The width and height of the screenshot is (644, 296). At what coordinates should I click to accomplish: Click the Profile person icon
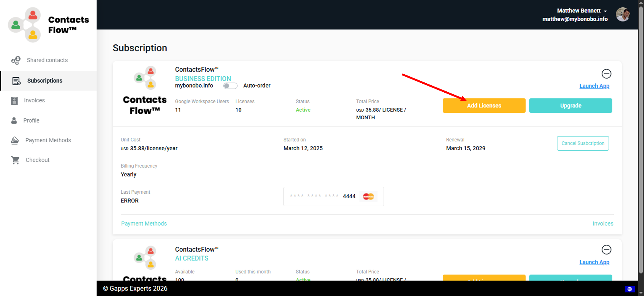pyautogui.click(x=14, y=121)
